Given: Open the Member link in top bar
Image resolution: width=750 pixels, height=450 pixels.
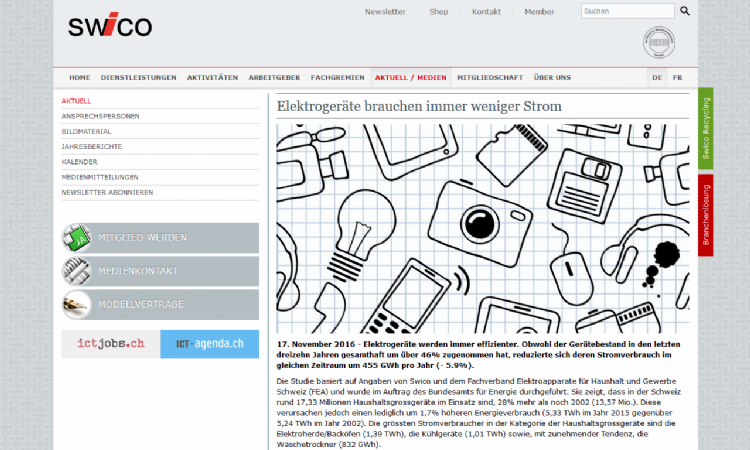Looking at the screenshot, I should (x=539, y=12).
